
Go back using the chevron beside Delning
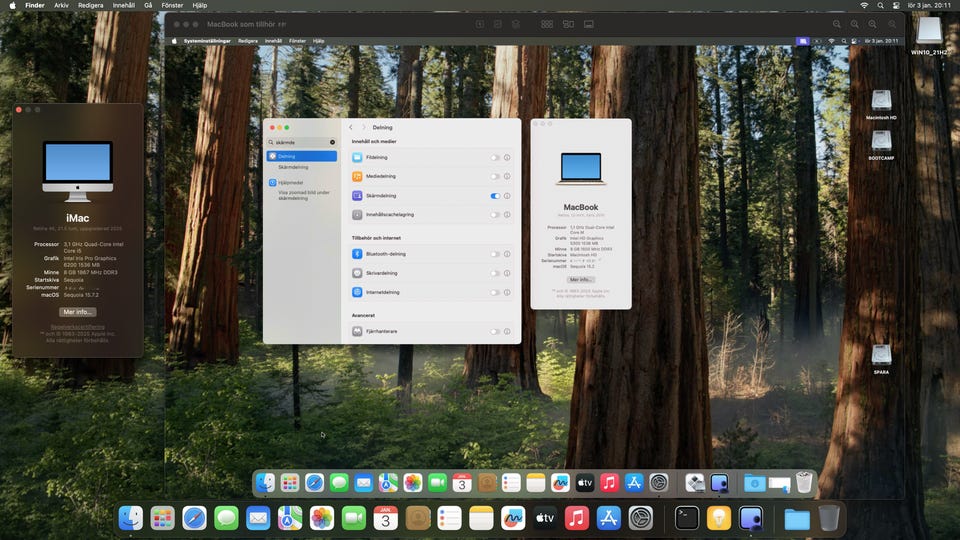[351, 128]
